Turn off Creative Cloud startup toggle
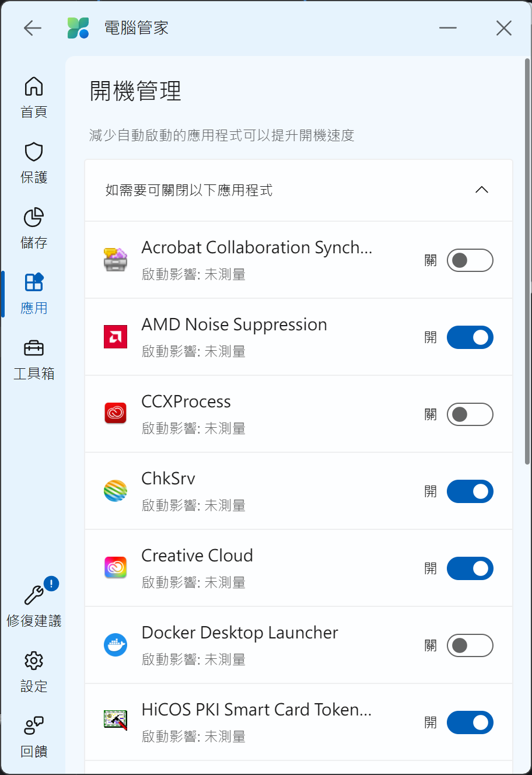Viewport: 532px width, 775px height. 470,568
